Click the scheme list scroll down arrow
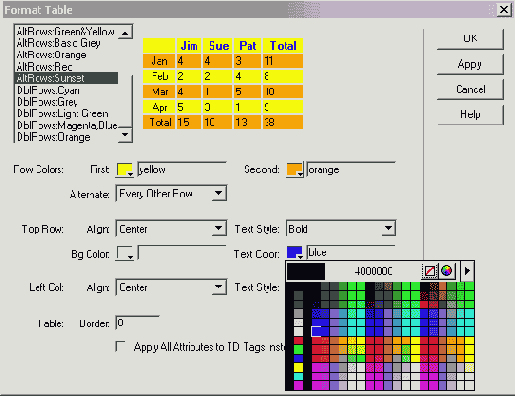 point(125,135)
